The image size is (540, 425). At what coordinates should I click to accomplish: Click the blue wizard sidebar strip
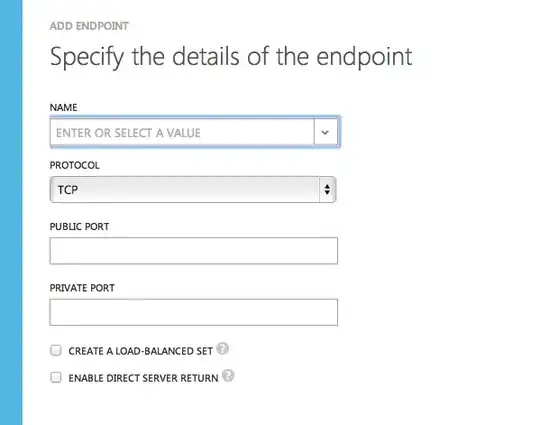pyautogui.click(x=11, y=212)
